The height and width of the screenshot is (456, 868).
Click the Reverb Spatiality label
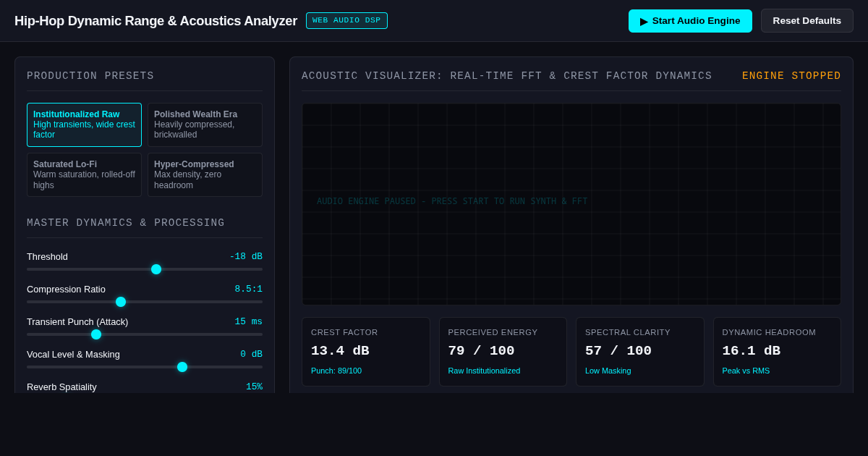tap(61, 387)
